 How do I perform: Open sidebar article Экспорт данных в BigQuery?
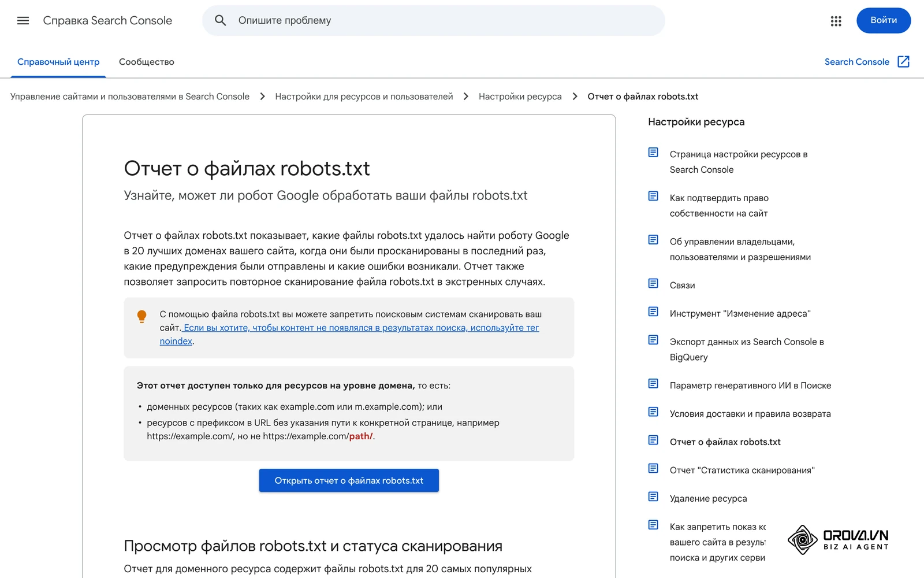[x=747, y=350]
